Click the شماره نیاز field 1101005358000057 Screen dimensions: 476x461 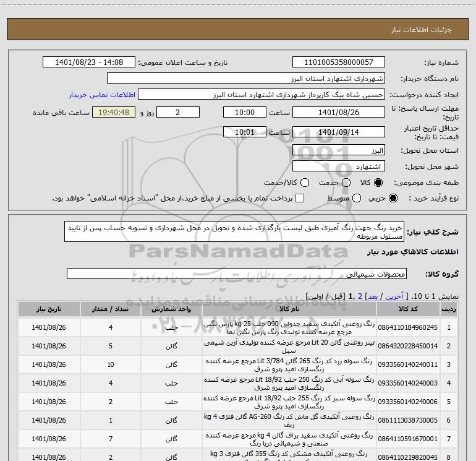click(339, 62)
